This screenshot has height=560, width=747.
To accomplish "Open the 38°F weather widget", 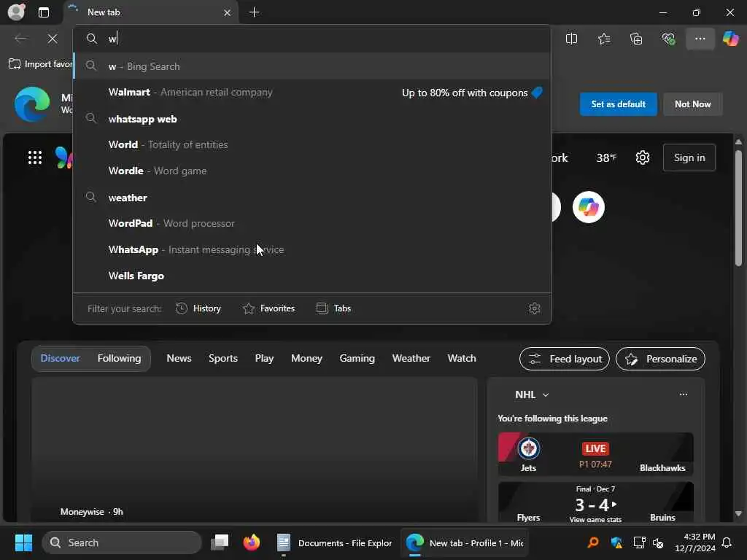I will tap(606, 157).
